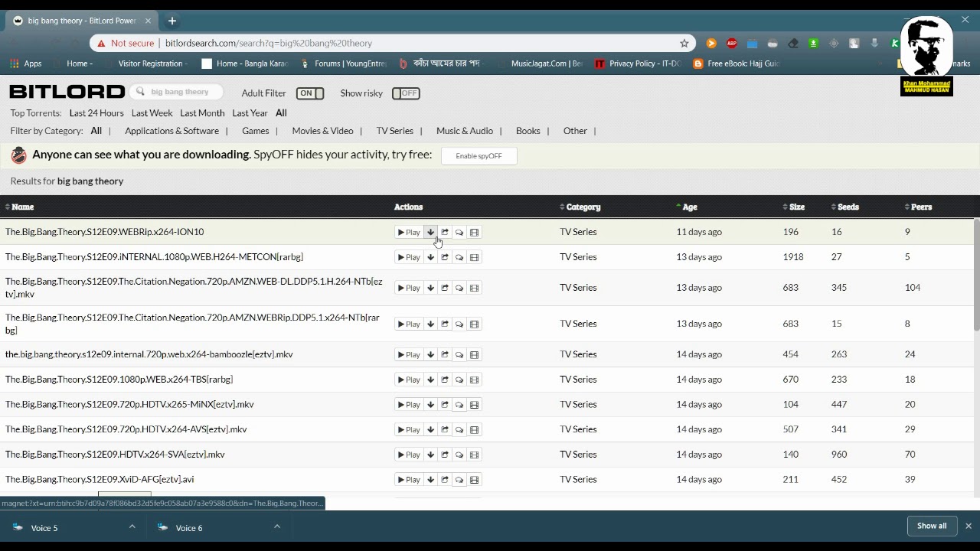Share icon for AMZN.WEBRip.DDP5.1 NTb[rarbg] row
This screenshot has width=980, height=551.
pyautogui.click(x=445, y=324)
